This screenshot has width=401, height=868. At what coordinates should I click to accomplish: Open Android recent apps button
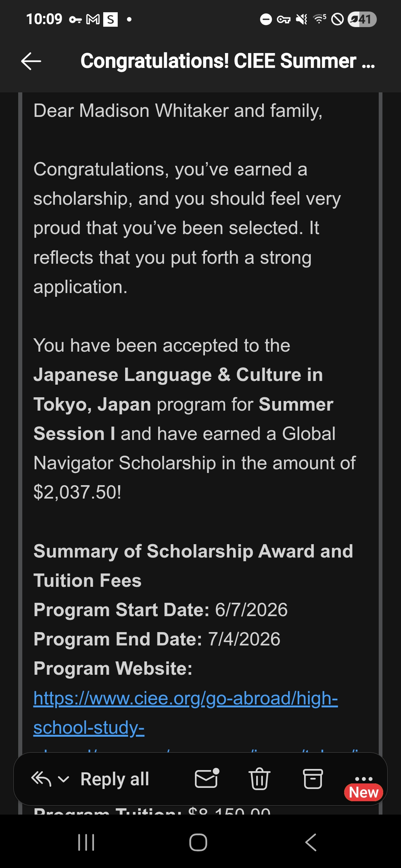pyautogui.click(x=86, y=842)
